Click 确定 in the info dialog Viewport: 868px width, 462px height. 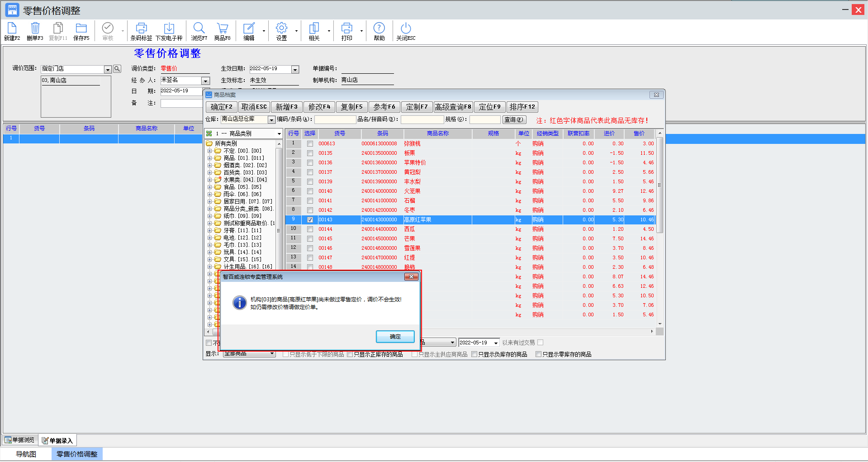[395, 337]
